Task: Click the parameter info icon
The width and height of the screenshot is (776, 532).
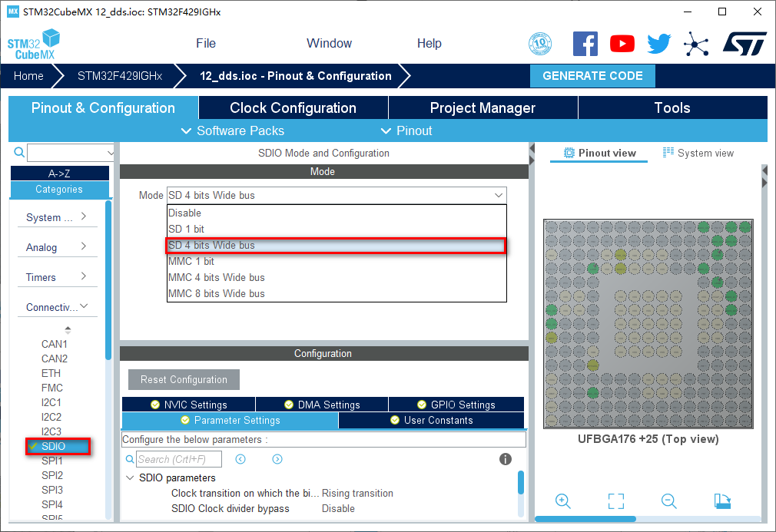Action: pos(505,459)
